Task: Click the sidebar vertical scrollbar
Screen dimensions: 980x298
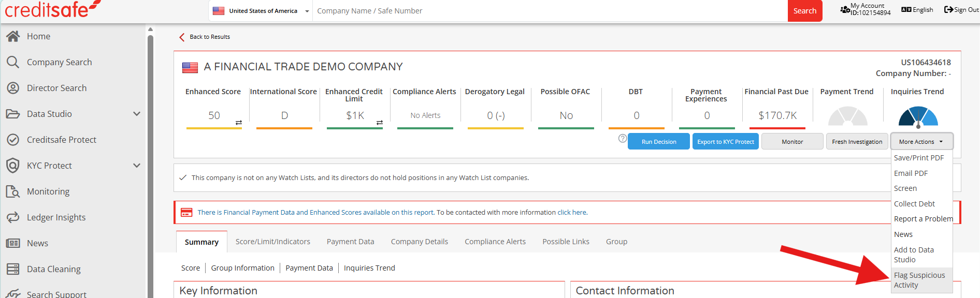Action: pos(150,166)
